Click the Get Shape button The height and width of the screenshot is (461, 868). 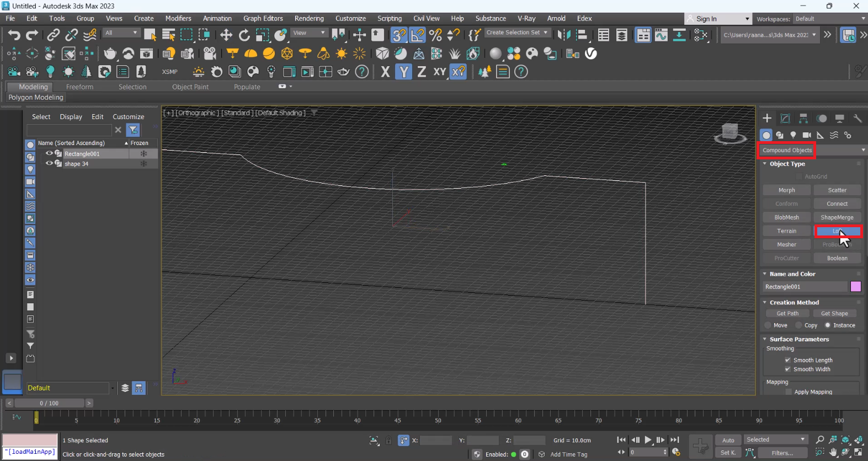click(x=834, y=313)
